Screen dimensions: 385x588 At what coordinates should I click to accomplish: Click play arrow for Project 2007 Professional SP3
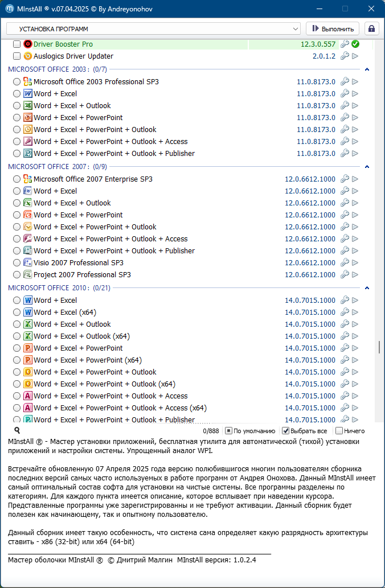[x=355, y=275]
